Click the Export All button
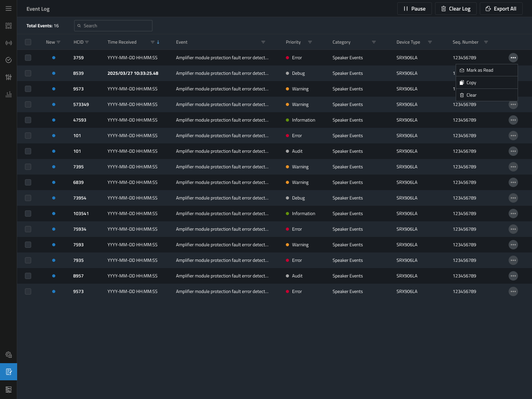 pyautogui.click(x=501, y=9)
